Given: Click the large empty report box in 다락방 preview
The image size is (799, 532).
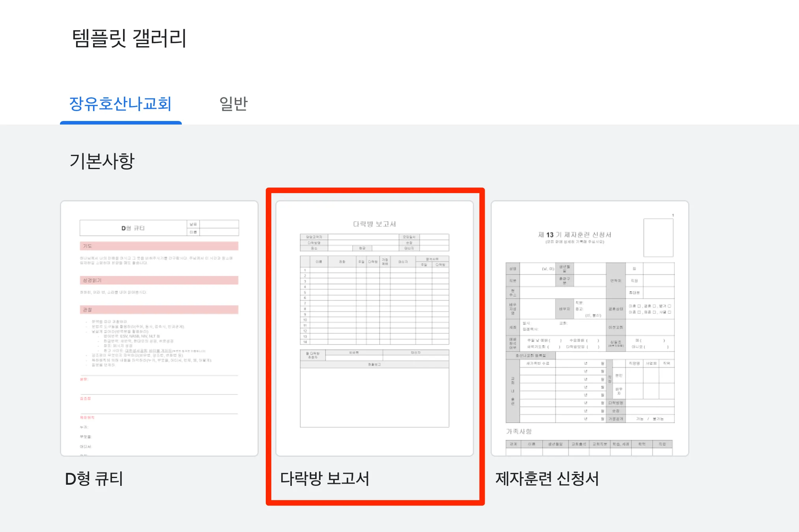Looking at the screenshot, I should click(374, 397).
